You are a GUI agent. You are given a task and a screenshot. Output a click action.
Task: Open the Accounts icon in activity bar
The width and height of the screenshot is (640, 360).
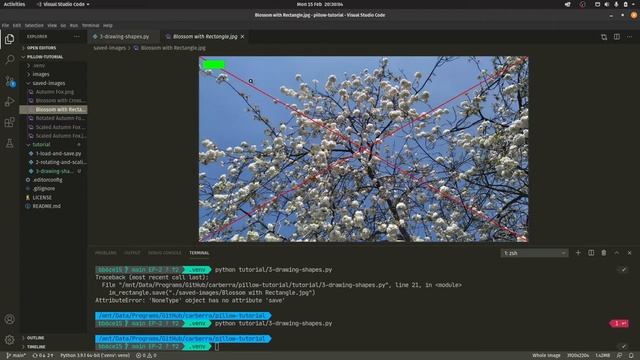pyautogui.click(x=10, y=319)
